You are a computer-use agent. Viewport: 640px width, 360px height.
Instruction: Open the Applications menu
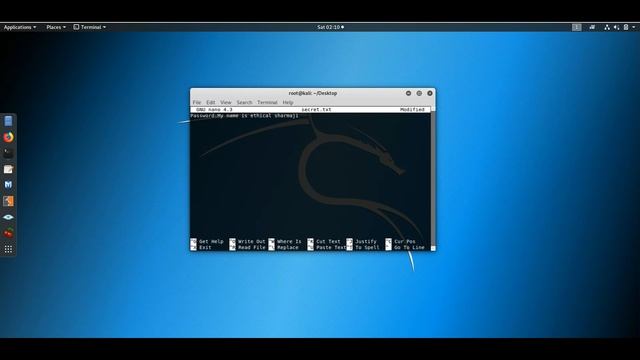point(20,27)
